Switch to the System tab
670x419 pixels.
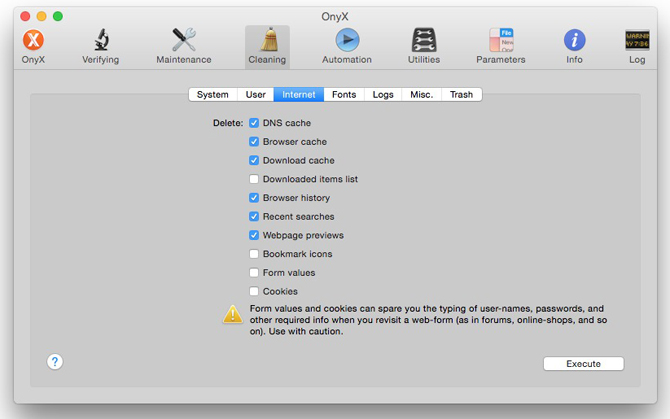pyautogui.click(x=213, y=94)
